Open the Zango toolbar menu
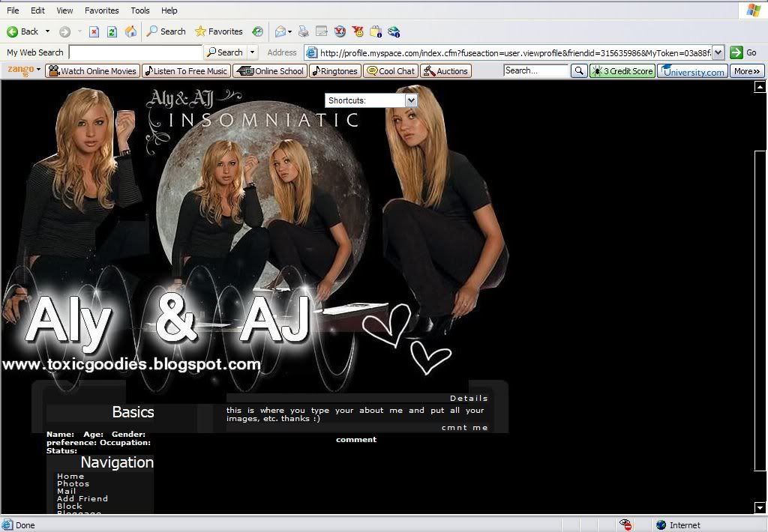Image resolution: width=768 pixels, height=532 pixels. click(x=24, y=70)
